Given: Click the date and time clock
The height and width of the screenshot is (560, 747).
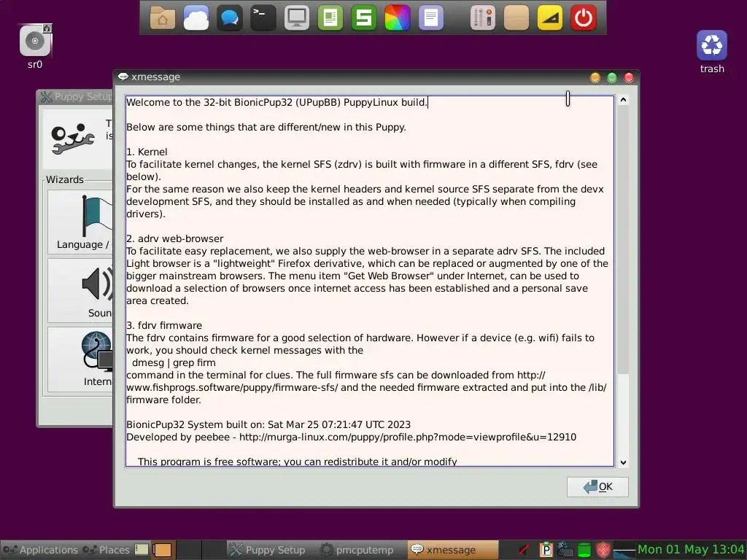Looking at the screenshot, I should 692,550.
